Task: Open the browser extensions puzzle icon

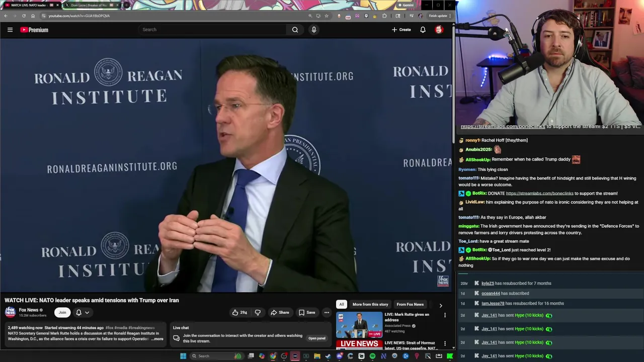Action: [384, 16]
